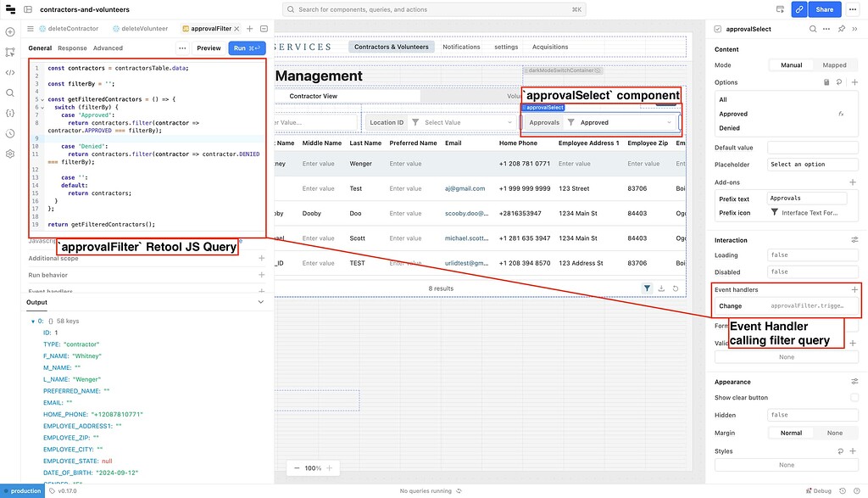Open the Advanced tab
The height and width of the screenshot is (498, 868).
[108, 48]
